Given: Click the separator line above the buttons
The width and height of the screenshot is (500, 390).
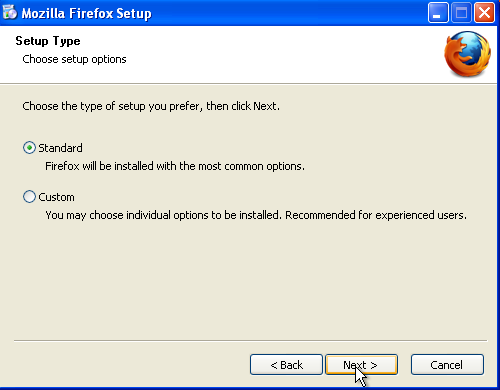Looking at the screenshot, I should coord(250,341).
